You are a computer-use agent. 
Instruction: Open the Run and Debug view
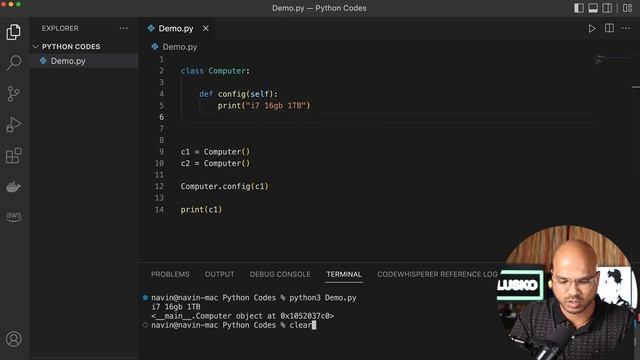coord(13,124)
